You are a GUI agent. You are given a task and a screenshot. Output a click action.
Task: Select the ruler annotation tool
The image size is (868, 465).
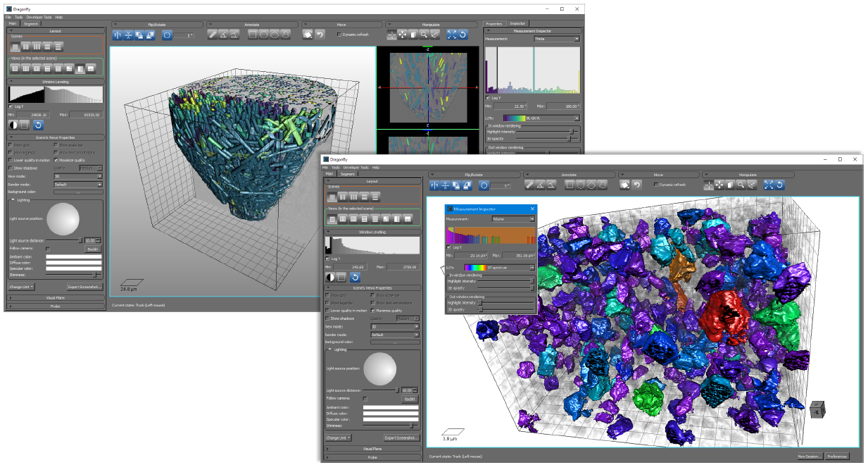pyautogui.click(x=530, y=185)
